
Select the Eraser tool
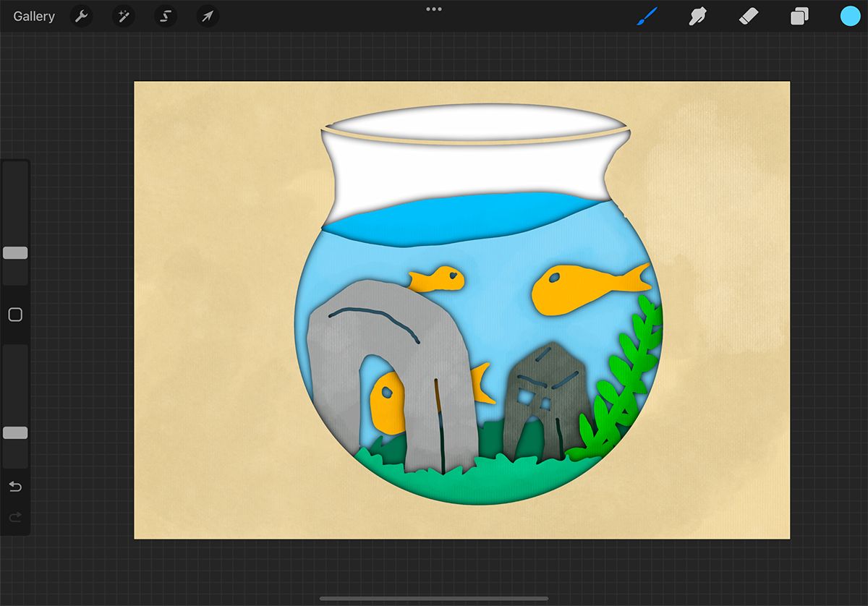748,16
